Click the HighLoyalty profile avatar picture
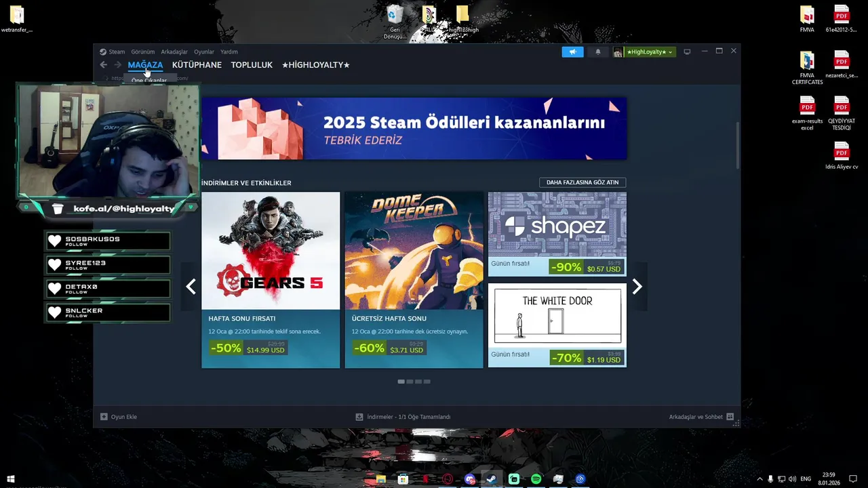Image resolution: width=868 pixels, height=488 pixels. pos(618,52)
